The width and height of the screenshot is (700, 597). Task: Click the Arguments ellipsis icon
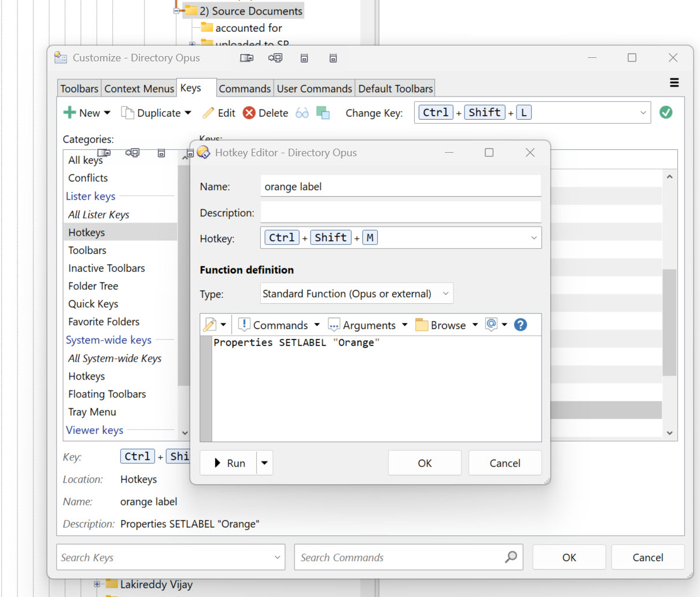click(334, 325)
